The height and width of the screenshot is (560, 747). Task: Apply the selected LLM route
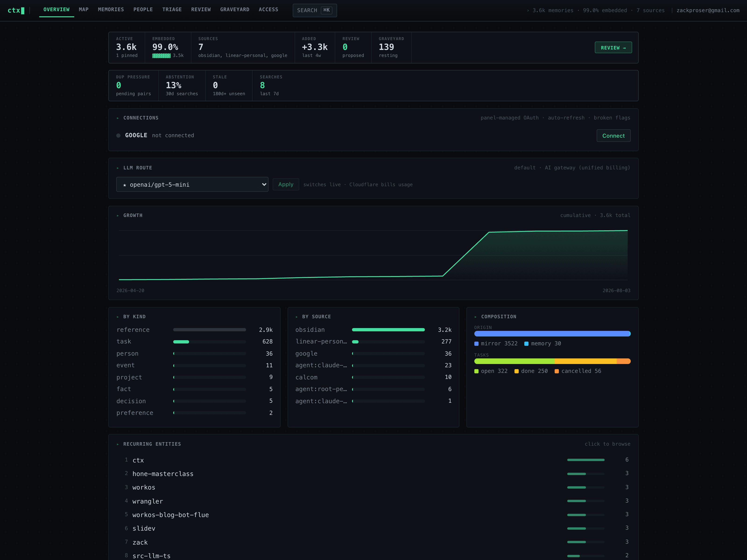(x=286, y=184)
